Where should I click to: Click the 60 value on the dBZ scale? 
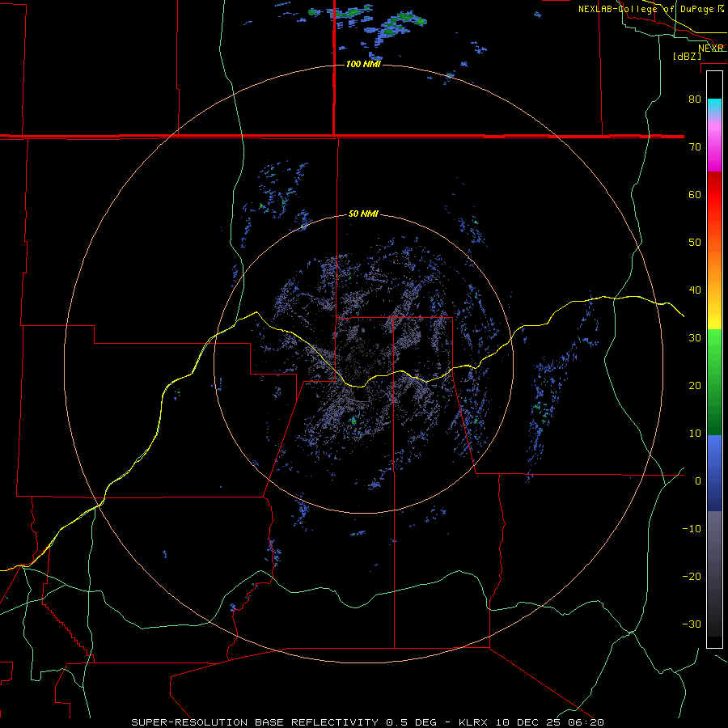[695, 194]
